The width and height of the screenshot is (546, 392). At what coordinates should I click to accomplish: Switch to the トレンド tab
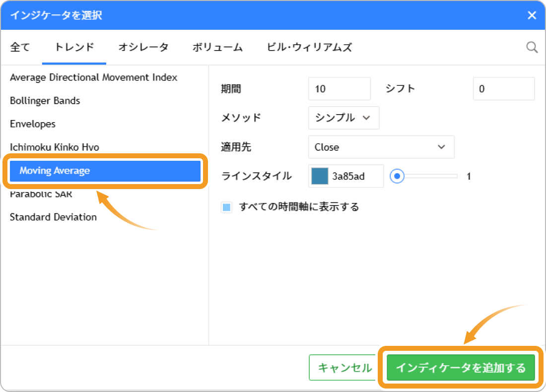[x=74, y=47]
